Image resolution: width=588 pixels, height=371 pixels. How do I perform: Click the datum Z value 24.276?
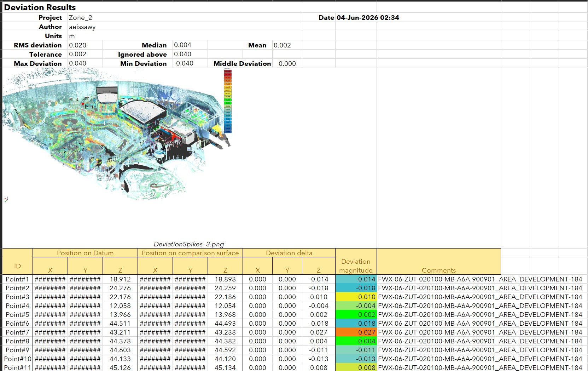120,288
